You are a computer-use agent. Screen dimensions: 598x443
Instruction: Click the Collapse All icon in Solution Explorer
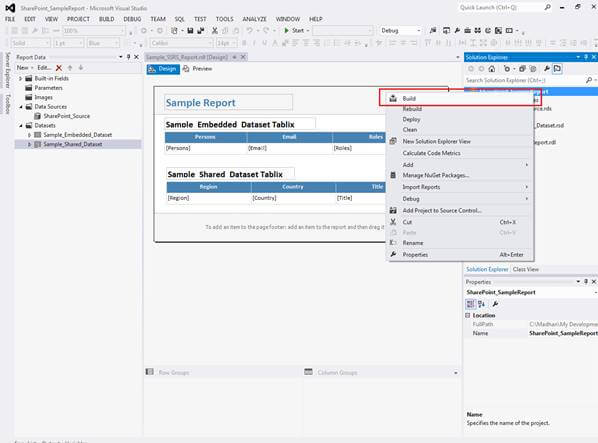click(522, 69)
